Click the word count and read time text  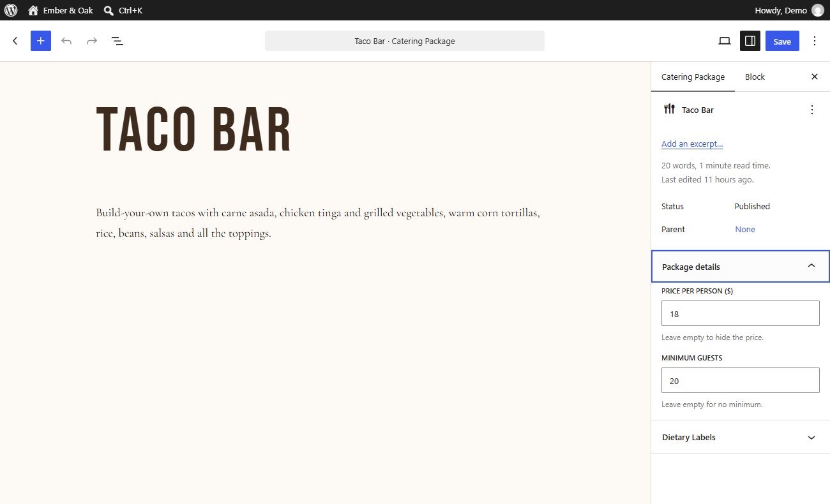pos(716,165)
